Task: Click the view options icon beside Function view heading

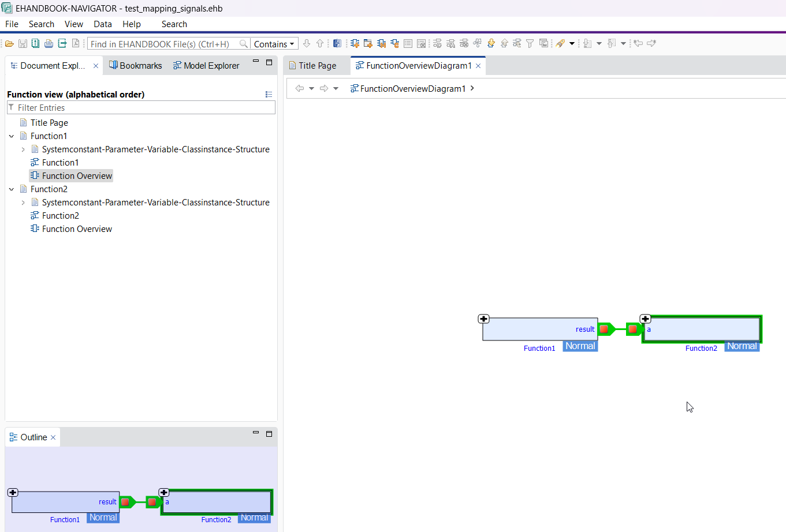Action: click(269, 94)
